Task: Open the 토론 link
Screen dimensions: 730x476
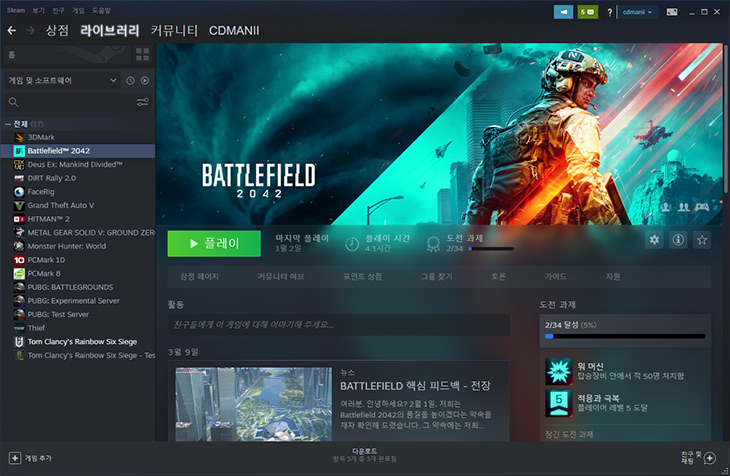Action: coord(499,277)
